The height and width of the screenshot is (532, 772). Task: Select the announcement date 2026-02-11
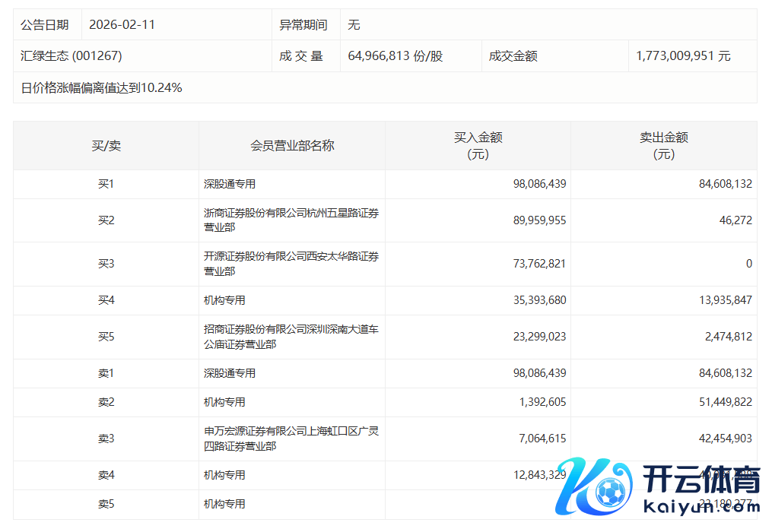pos(122,24)
